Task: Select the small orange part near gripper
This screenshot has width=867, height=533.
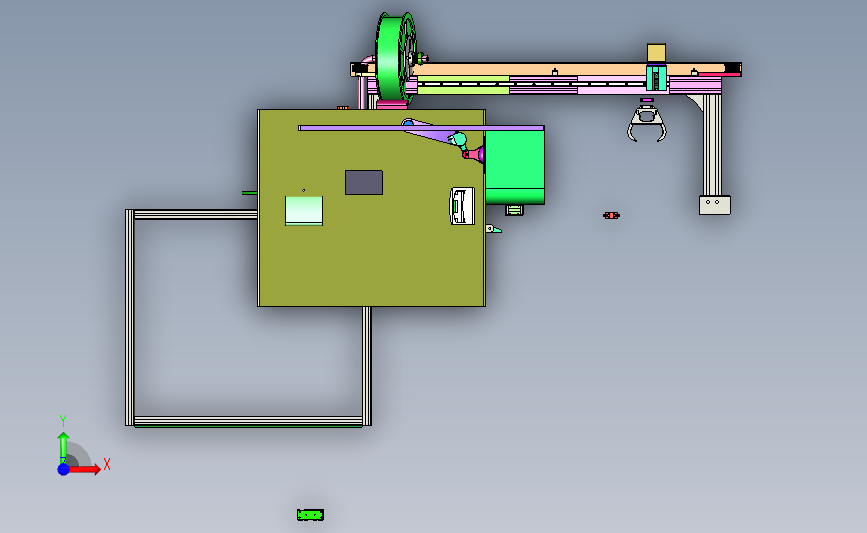Action: click(611, 215)
